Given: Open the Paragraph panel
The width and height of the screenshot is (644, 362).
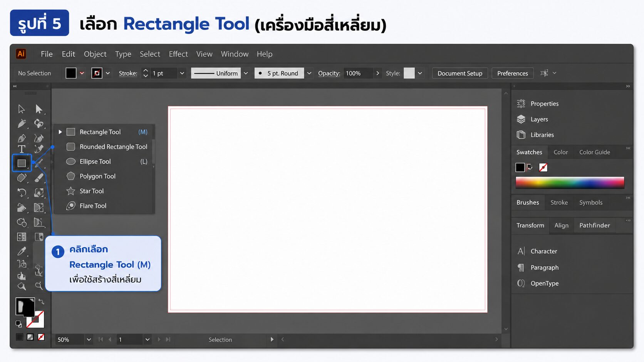Looking at the screenshot, I should click(538, 267).
